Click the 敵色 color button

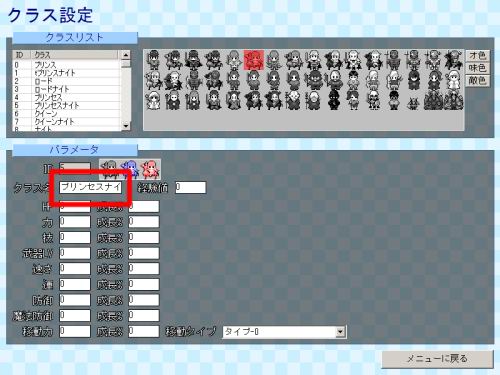478,81
